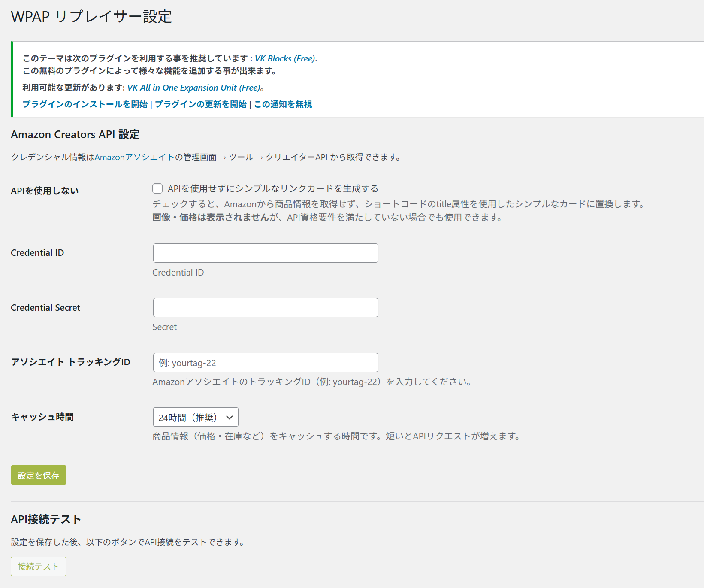Select the アソシエイト トラッキングID field with yourtag-22 placeholder
The height and width of the screenshot is (588, 704).
point(266,363)
